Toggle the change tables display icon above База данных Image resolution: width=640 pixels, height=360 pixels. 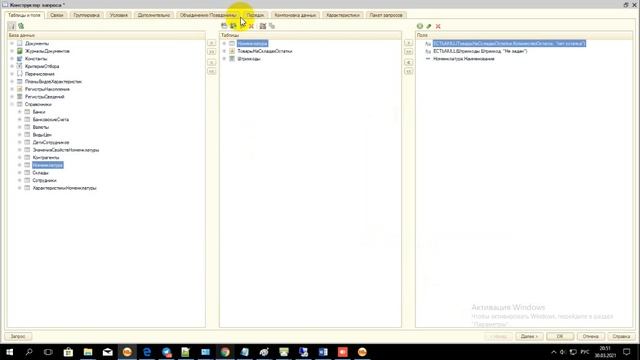[x=12, y=26]
